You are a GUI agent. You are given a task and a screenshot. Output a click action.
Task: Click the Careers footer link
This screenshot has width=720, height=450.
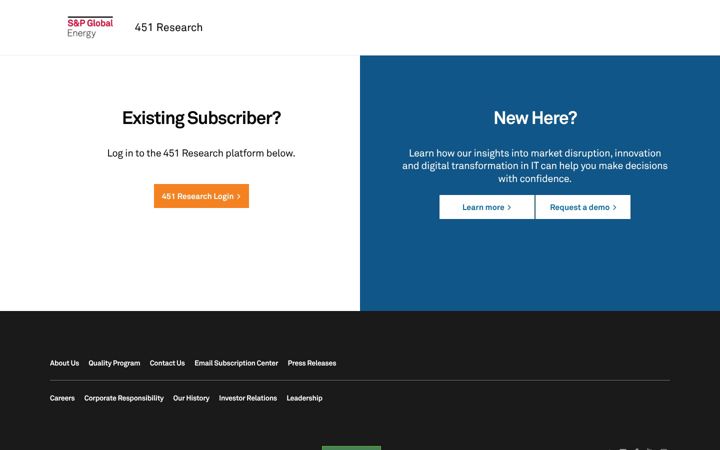coord(62,398)
